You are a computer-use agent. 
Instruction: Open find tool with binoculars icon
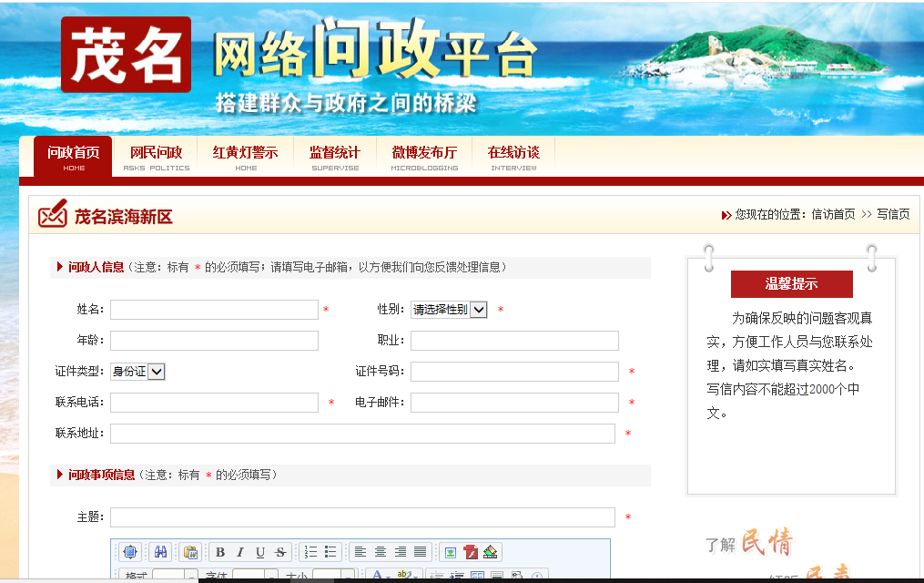point(160,552)
